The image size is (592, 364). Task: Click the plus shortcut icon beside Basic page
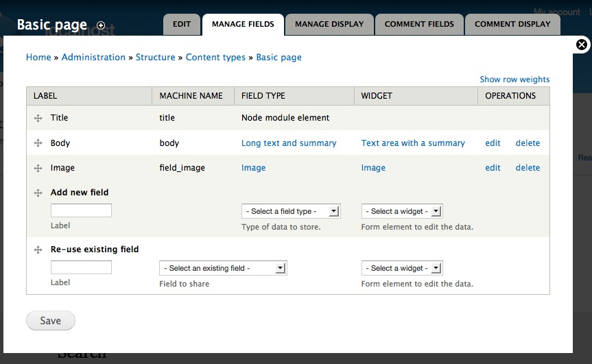coord(101,25)
